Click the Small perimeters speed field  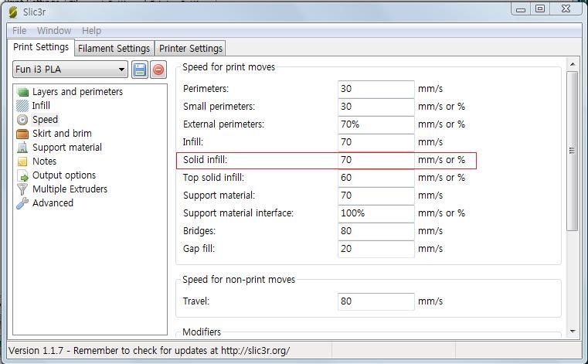(x=376, y=107)
